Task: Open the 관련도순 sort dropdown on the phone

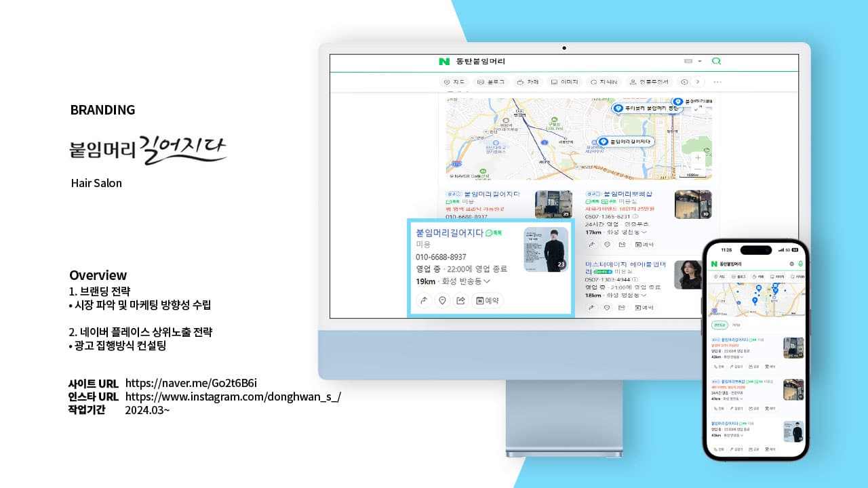Action: click(719, 325)
